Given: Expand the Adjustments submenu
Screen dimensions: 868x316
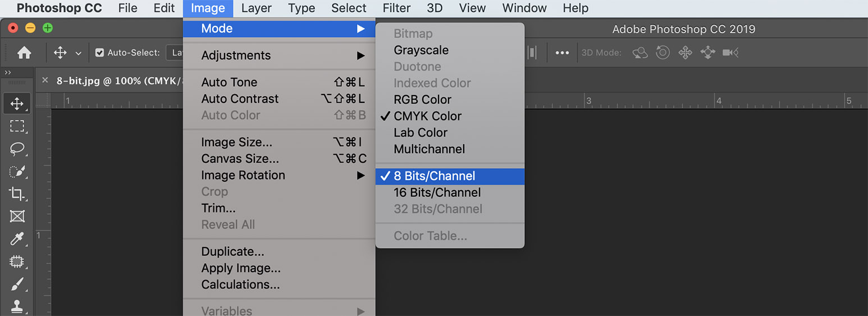Looking at the screenshot, I should pos(279,55).
